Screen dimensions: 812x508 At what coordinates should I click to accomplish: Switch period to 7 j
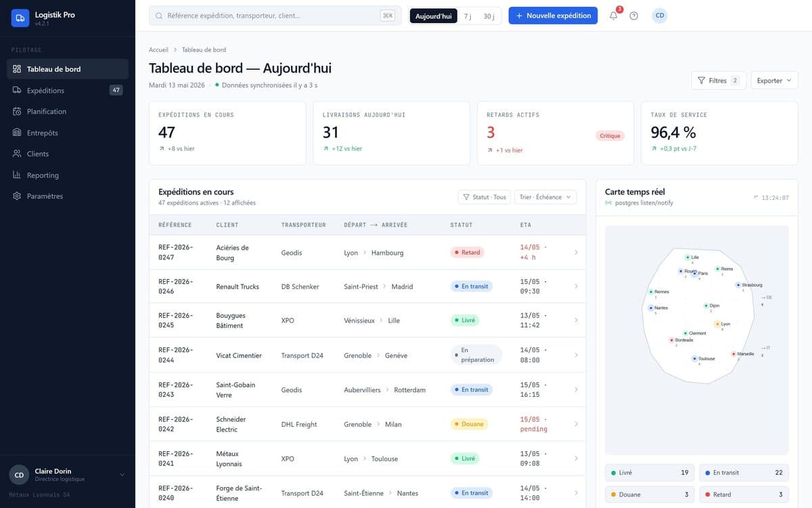click(x=468, y=16)
